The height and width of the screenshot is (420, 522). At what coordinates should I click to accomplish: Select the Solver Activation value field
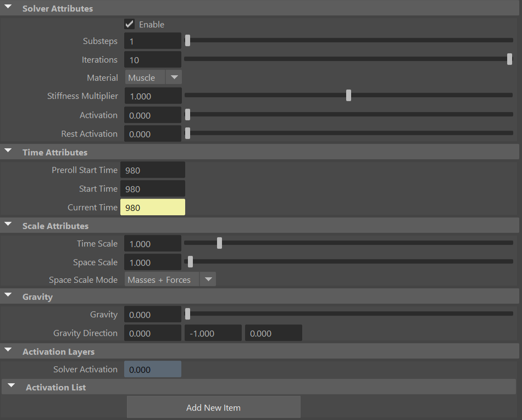[x=153, y=369]
